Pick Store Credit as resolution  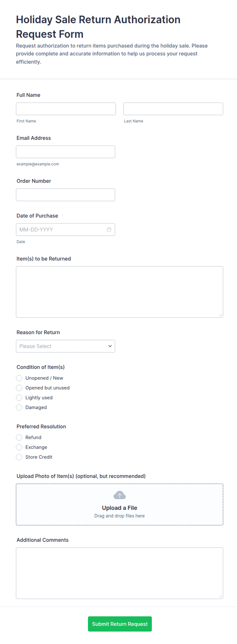tap(19, 457)
